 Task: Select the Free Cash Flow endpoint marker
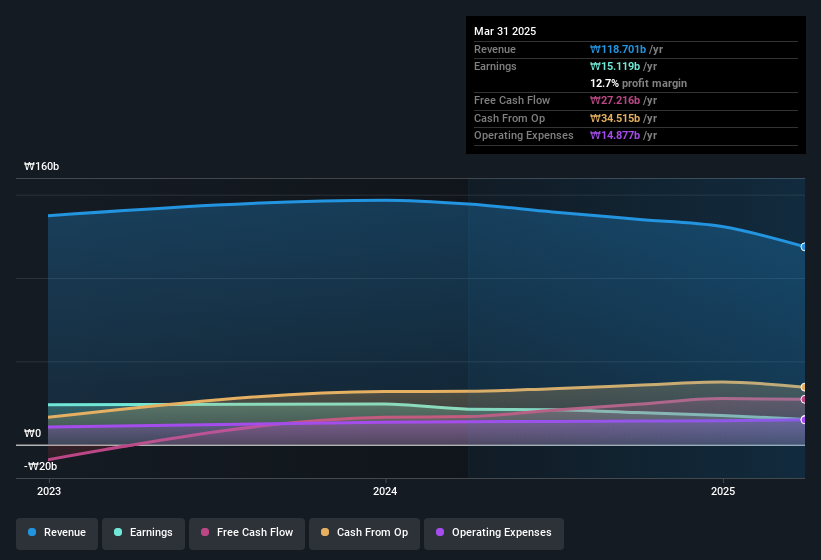point(804,399)
